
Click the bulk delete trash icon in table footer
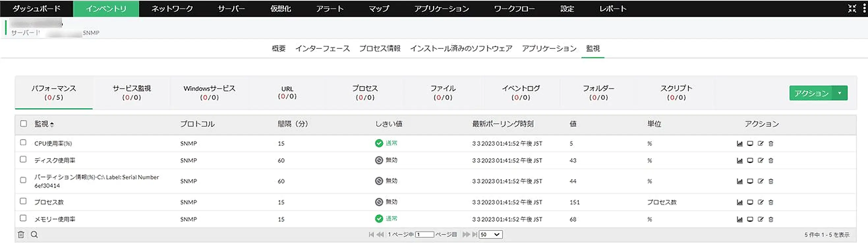(x=21, y=234)
